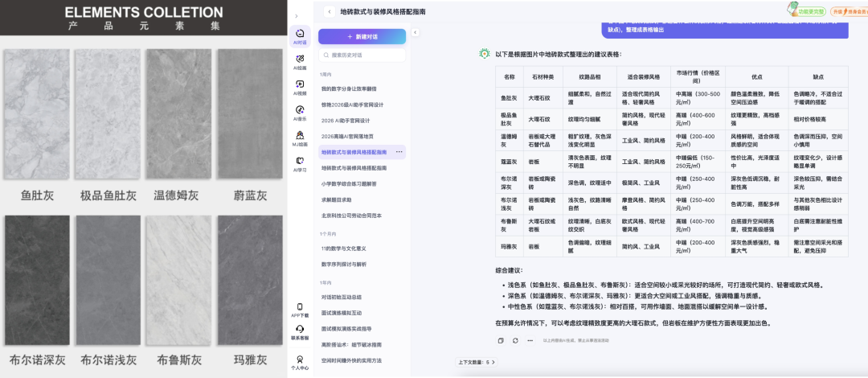Open 个人中心 personal center

click(300, 363)
